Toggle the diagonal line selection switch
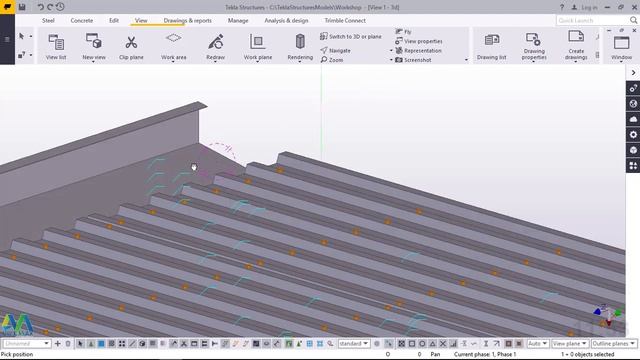640x360 pixels. (132, 344)
